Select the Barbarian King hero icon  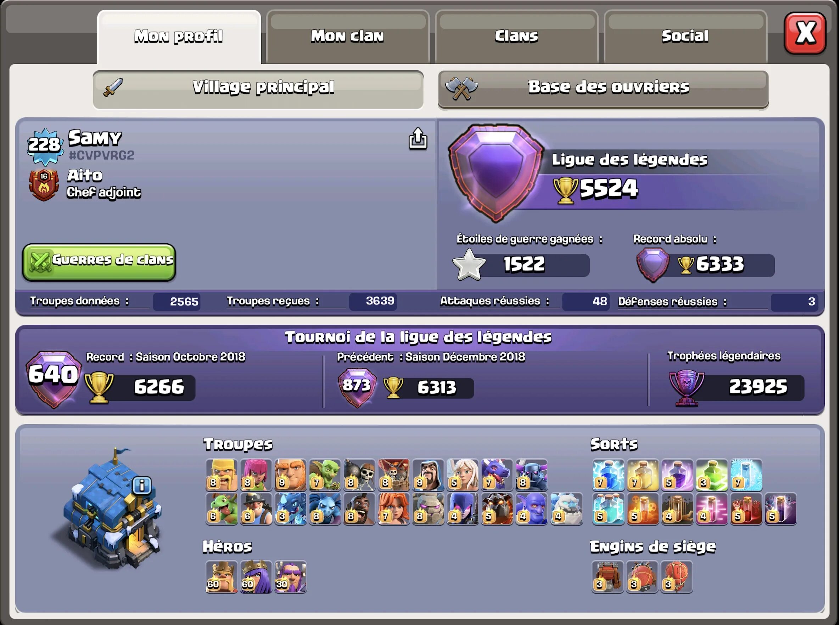point(222,576)
